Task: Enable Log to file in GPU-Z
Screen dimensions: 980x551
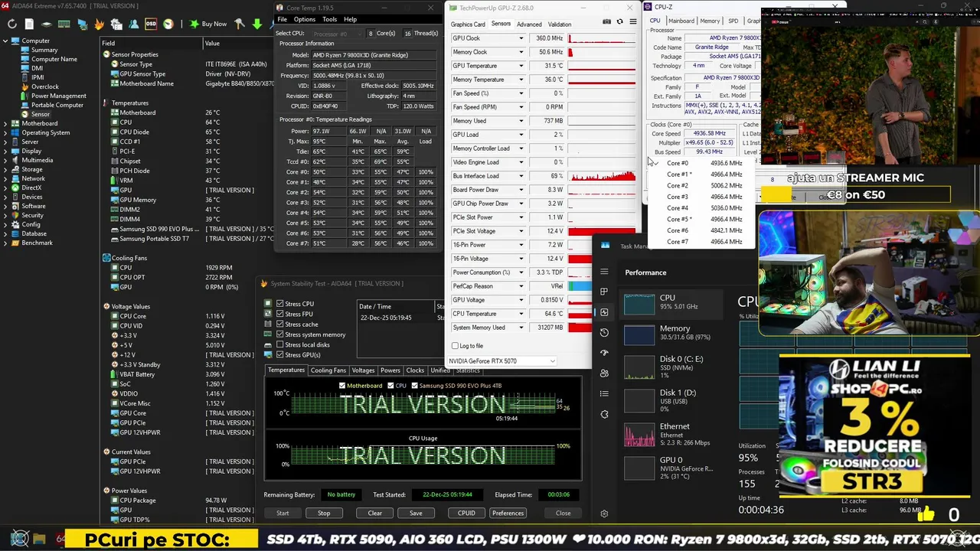Action: [456, 346]
